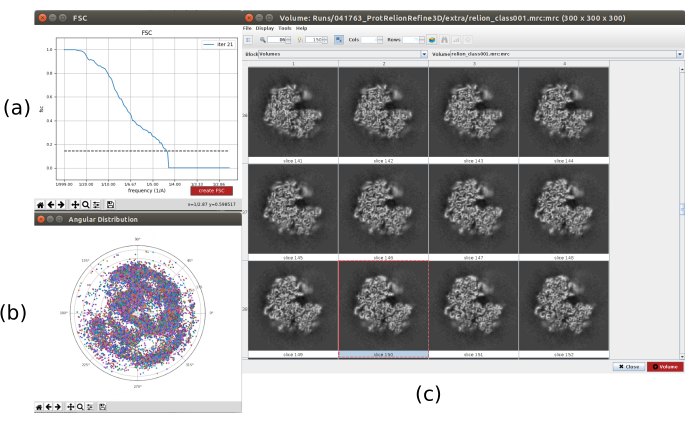
Task: Select slice 144 thumbnail
Action: pos(564,112)
